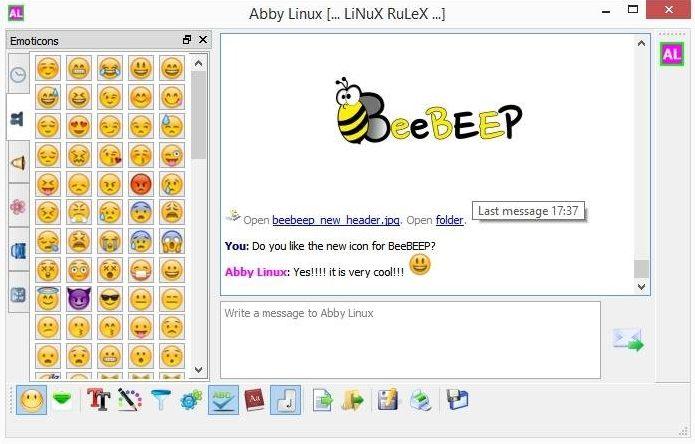Viewport: 695px width, 444px height.
Task: Insert the medical mask face emoticon
Action: tap(141, 270)
